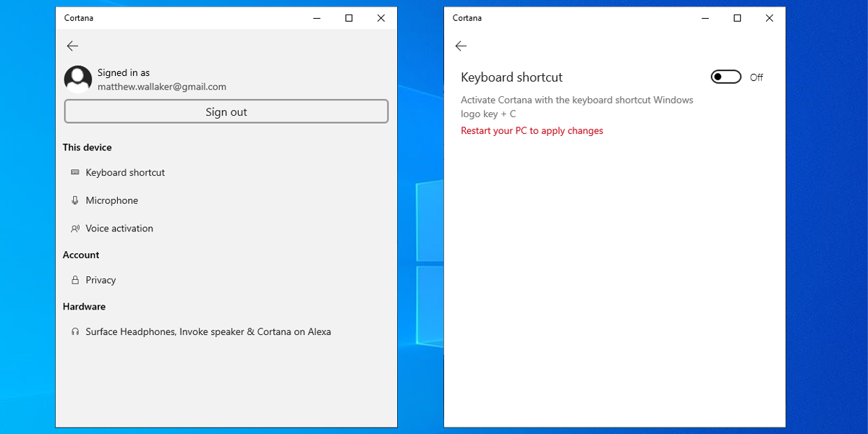Viewport: 868px width, 434px height.
Task: Click the padlock icon beside Privacy
Action: coord(75,280)
